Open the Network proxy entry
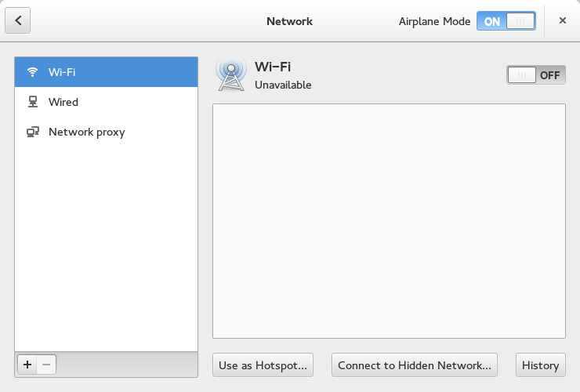The image size is (580, 392). click(106, 132)
